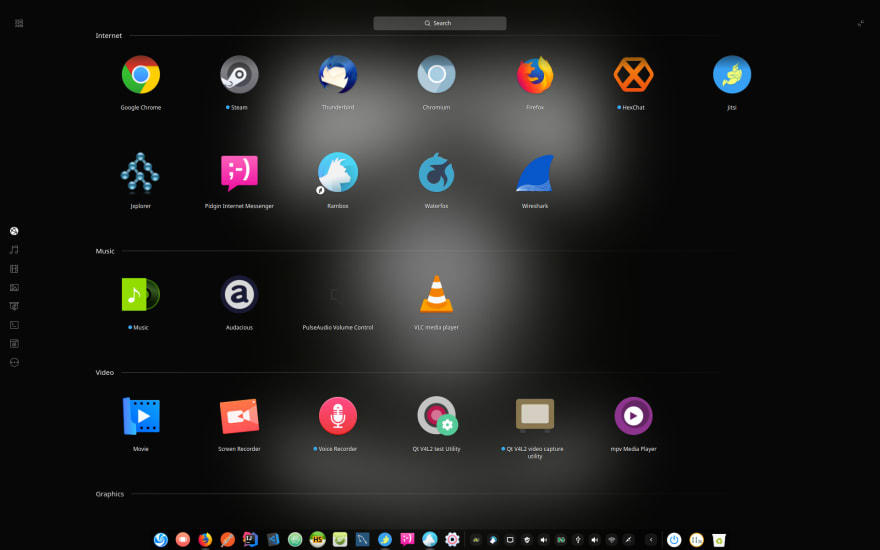The height and width of the screenshot is (550, 880).
Task: Click the power button in dock
Action: pos(674,539)
